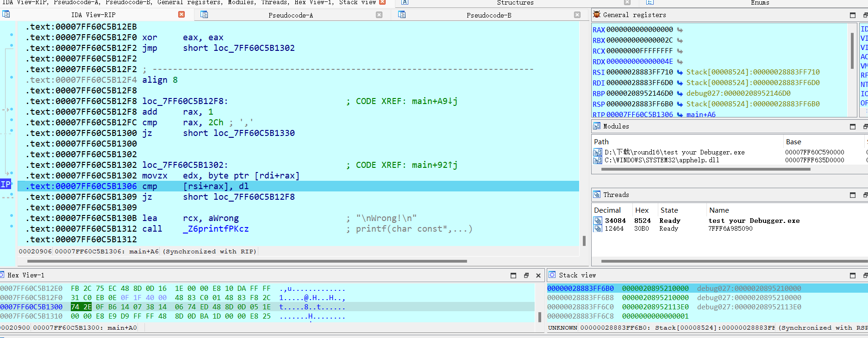Click the IP marker in the gutter
This screenshot has height=338, width=868.
[6, 184]
